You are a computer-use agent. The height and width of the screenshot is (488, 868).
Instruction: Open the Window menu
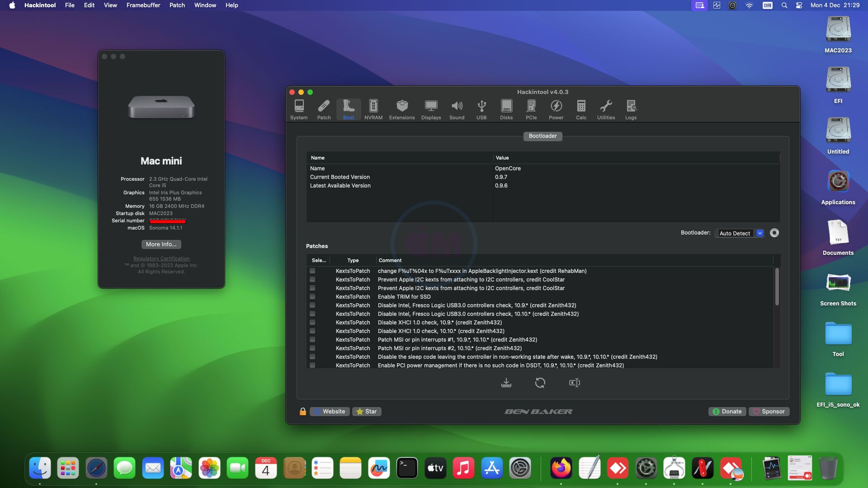point(205,5)
